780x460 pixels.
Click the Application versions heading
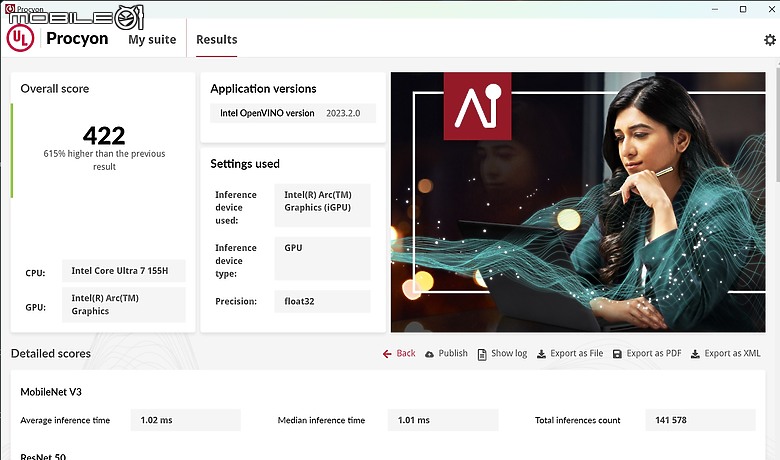coord(263,89)
